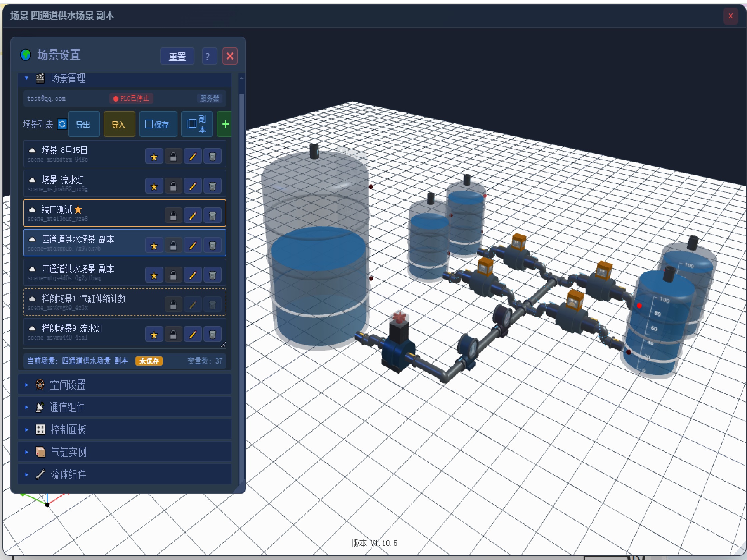Image resolution: width=747 pixels, height=560 pixels.
Task: Click the 服务器 server label
Action: click(x=210, y=98)
